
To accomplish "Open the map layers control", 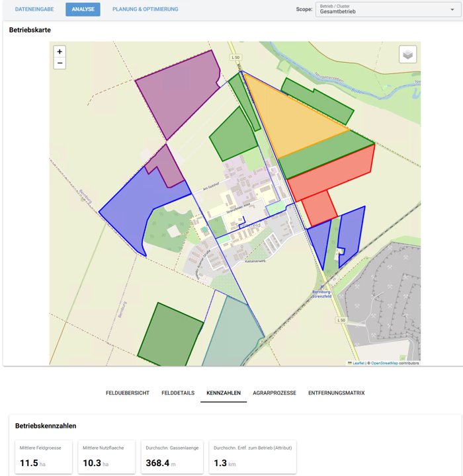I will (x=407, y=54).
